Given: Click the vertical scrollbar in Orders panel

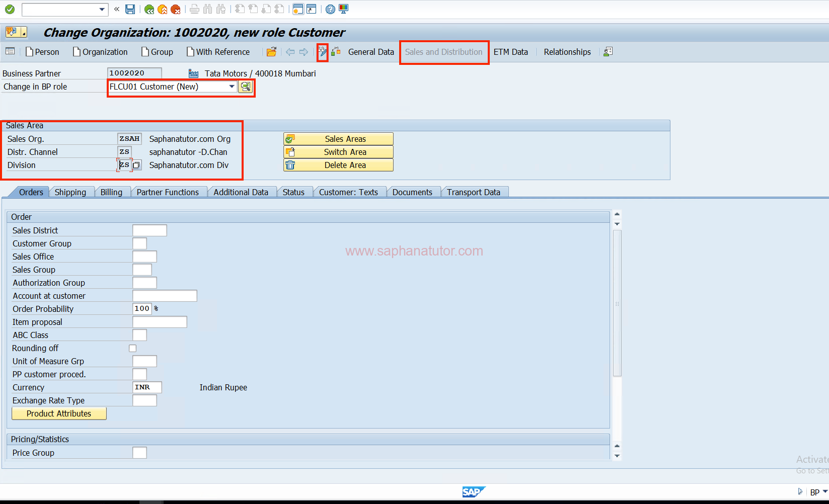Looking at the screenshot, I should pos(617,303).
